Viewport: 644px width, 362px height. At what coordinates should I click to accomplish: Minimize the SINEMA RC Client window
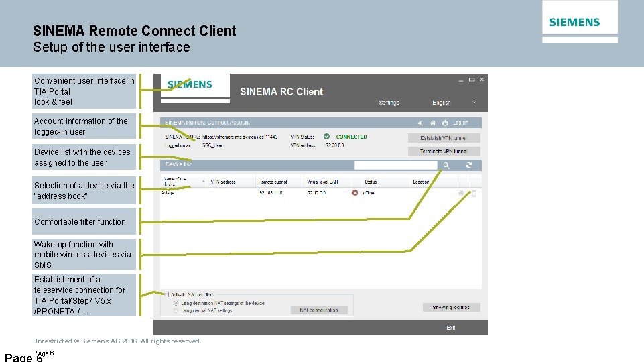461,80
